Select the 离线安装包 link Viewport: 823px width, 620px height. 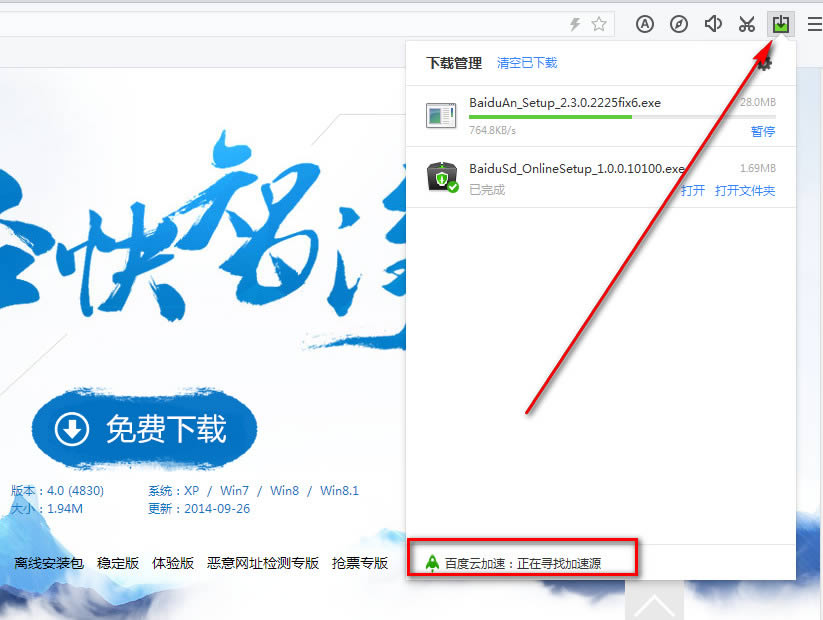[x=48, y=563]
